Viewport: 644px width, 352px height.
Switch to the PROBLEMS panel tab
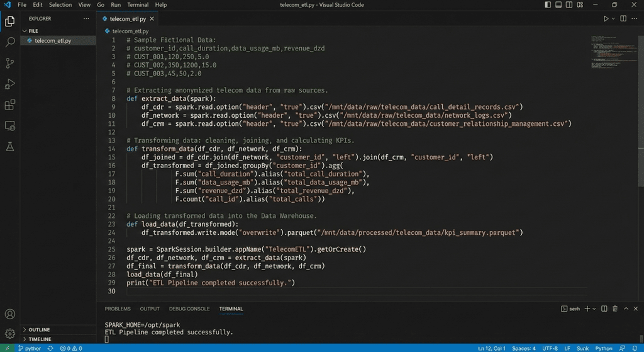coord(118,309)
